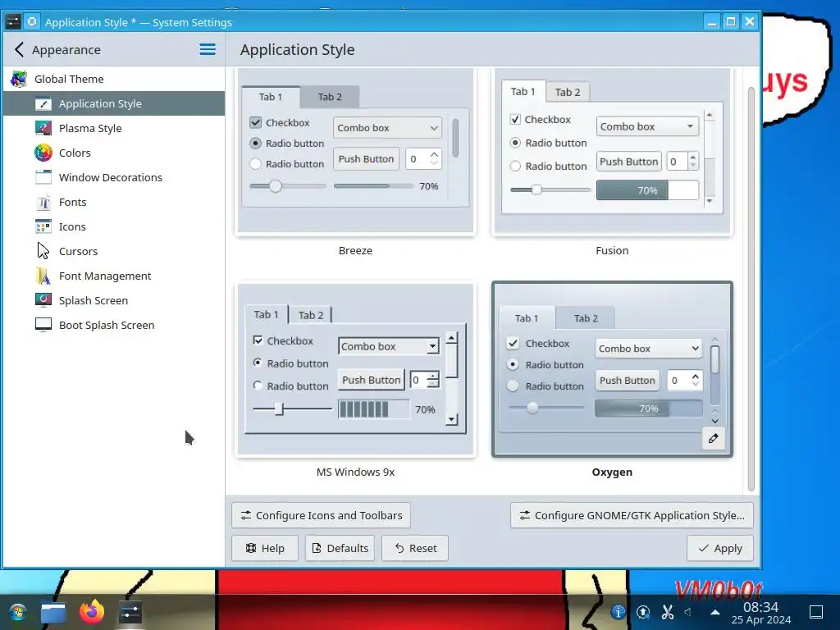The width and height of the screenshot is (840, 630).
Task: Restore Defaults button
Action: (340, 548)
